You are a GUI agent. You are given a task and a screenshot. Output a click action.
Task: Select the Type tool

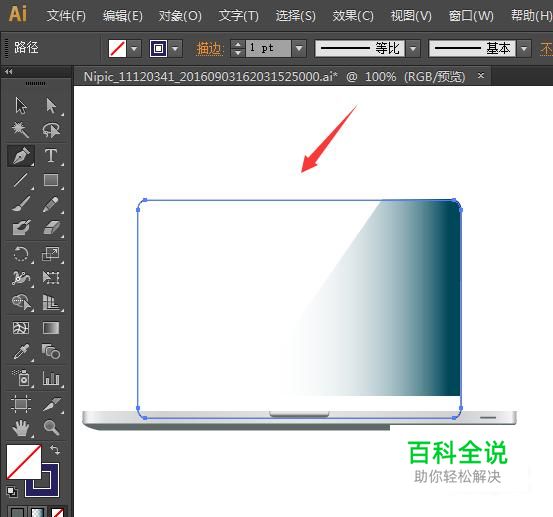[x=51, y=156]
